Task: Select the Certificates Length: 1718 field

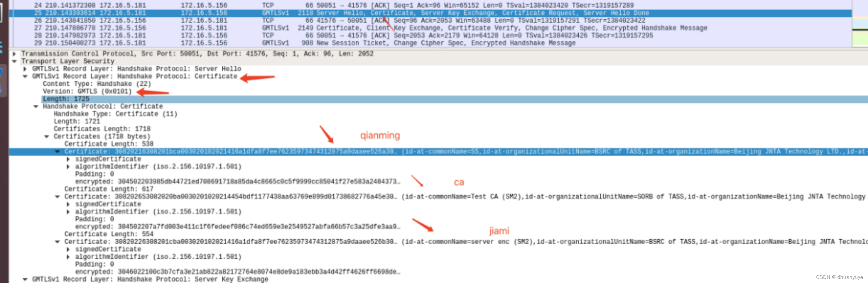Action: [x=102, y=129]
